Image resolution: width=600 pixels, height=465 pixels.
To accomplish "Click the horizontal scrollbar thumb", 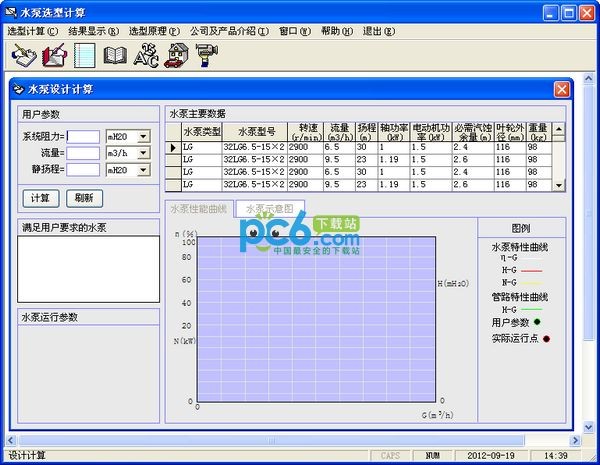I will (x=272, y=441).
